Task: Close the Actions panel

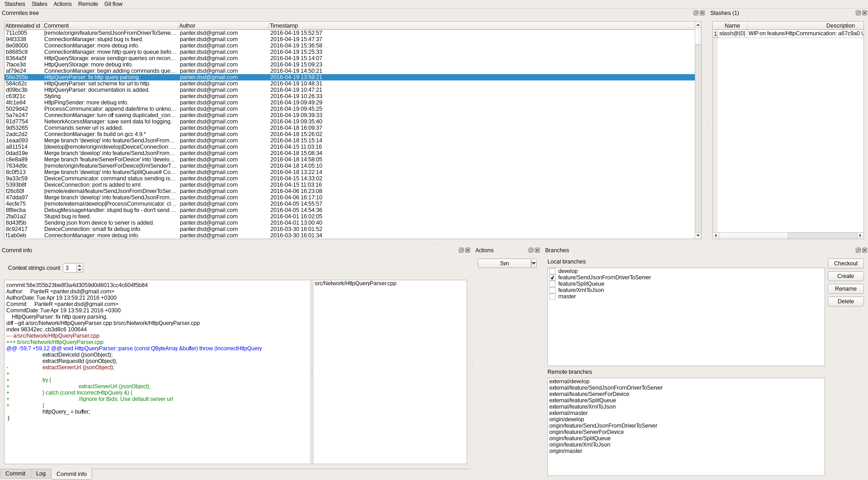Action: click(537, 250)
